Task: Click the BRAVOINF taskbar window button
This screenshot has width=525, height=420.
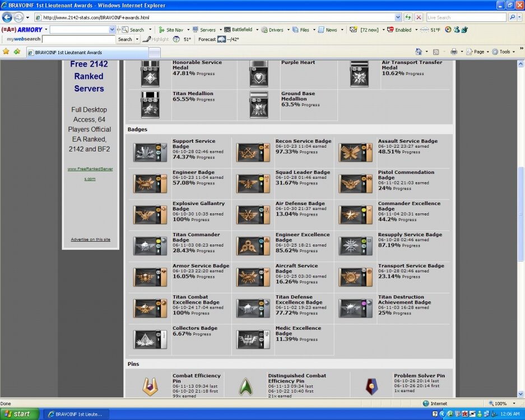Action: click(76, 414)
